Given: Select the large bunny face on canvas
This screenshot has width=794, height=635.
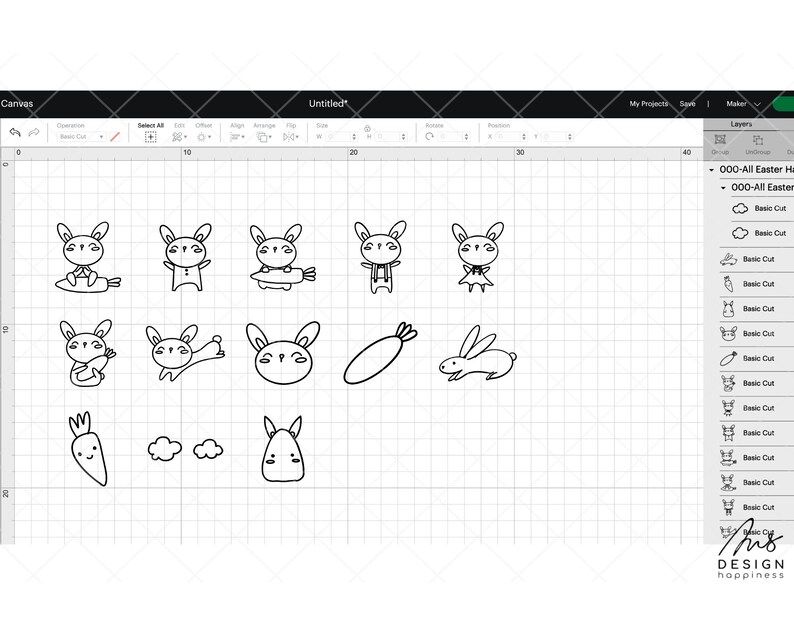Looking at the screenshot, I should [283, 353].
